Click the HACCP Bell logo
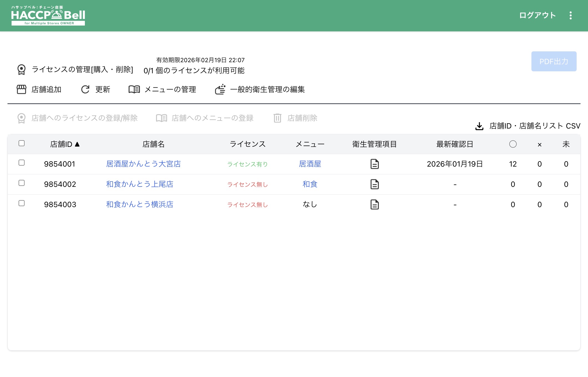 48,16
